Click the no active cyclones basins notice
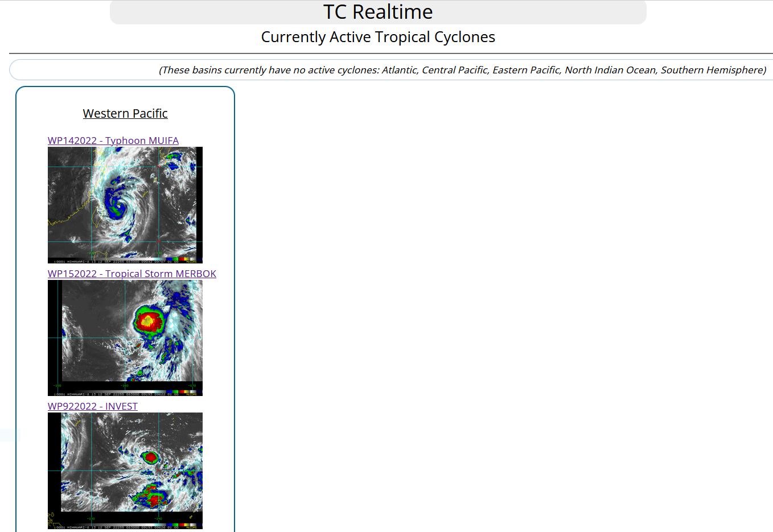This screenshot has height=532, width=773. 462,70
